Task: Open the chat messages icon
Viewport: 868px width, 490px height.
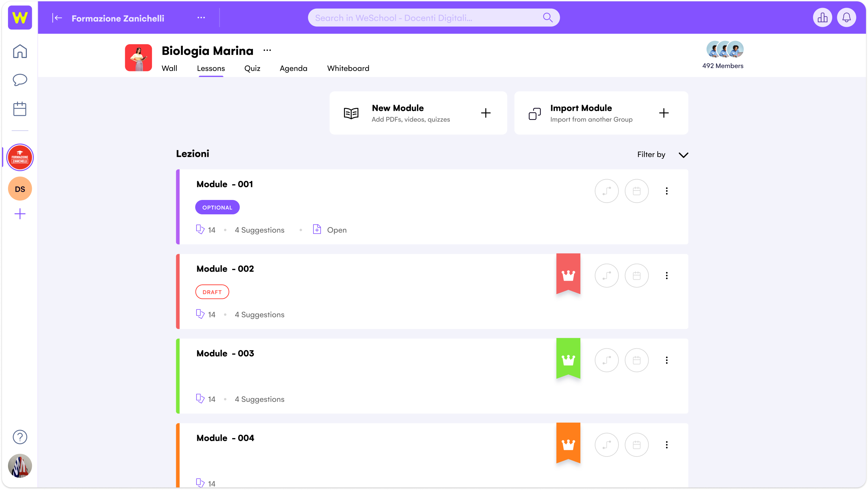Action: click(x=20, y=80)
